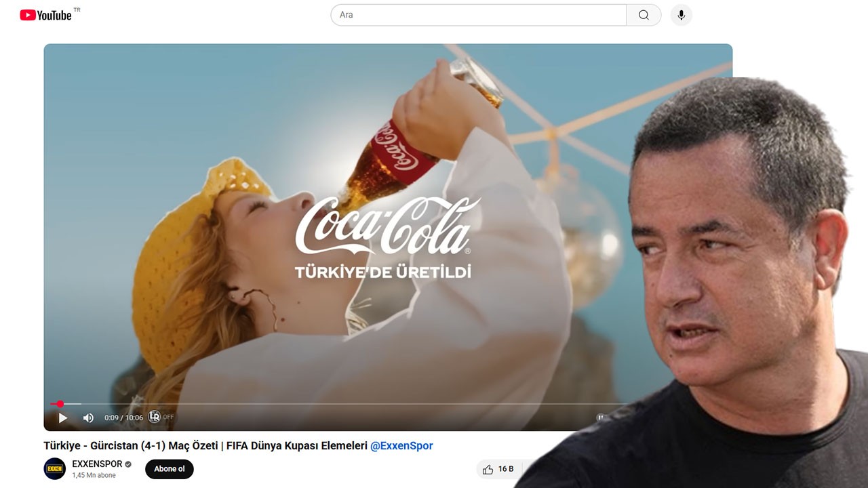This screenshot has width=868, height=488.
Task: Subscribe using the Abone ol button
Action: 168,469
